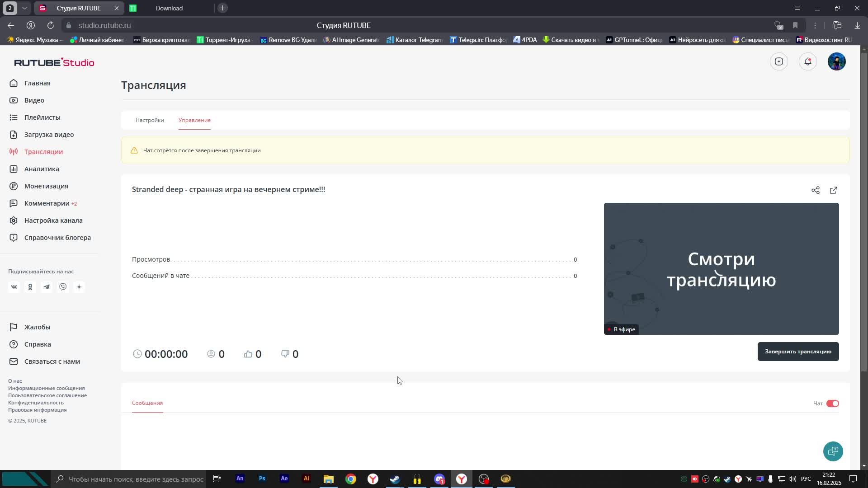This screenshot has width=868, height=488.
Task: Click the Завершить трансляцию button
Action: click(x=798, y=352)
